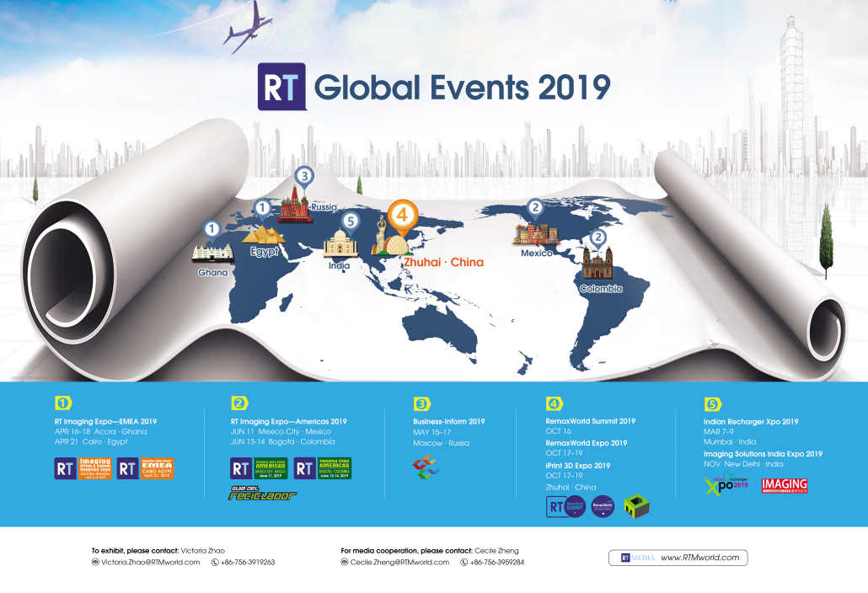Open the RT Americas Bogota logo

click(x=323, y=468)
